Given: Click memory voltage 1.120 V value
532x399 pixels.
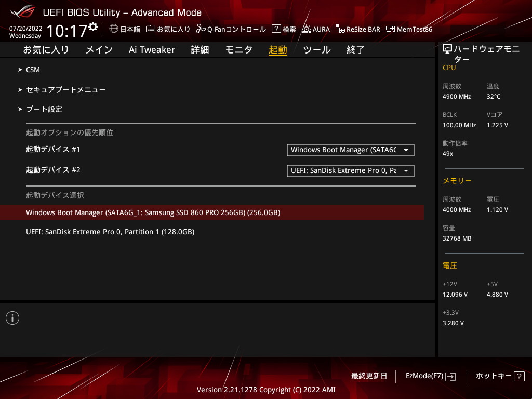Looking at the screenshot, I should coord(497,210).
